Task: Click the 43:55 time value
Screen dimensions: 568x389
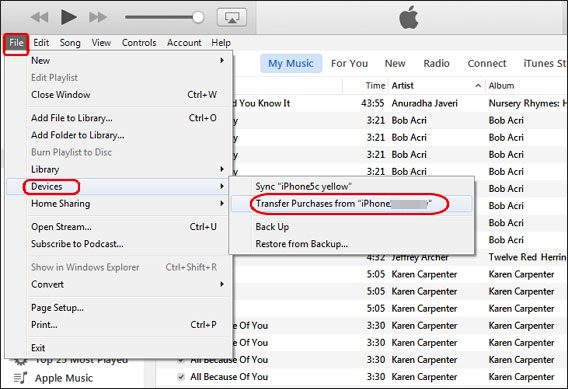Action: tap(373, 103)
